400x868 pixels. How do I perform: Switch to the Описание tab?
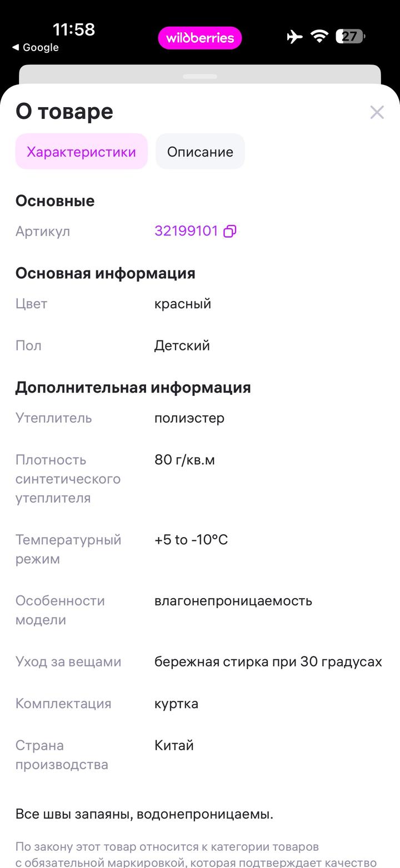coord(200,152)
